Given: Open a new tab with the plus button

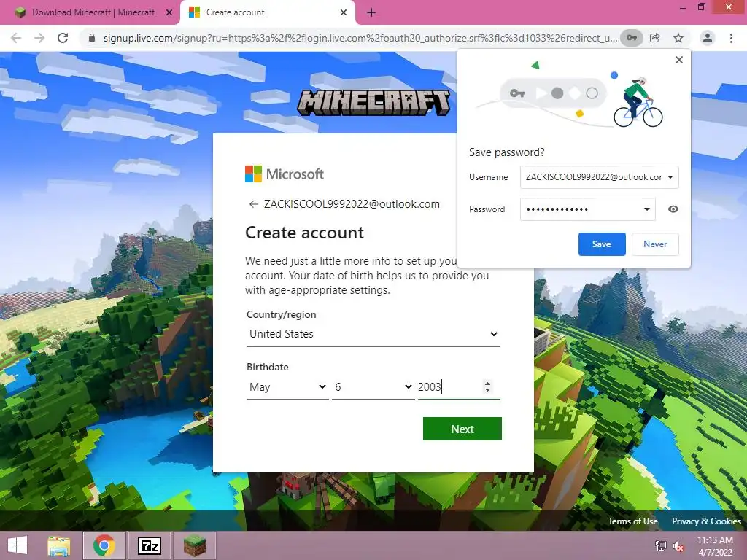Looking at the screenshot, I should point(371,13).
